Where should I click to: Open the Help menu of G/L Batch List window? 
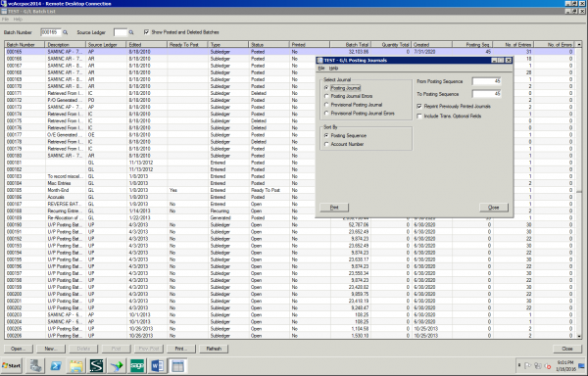tap(18, 20)
